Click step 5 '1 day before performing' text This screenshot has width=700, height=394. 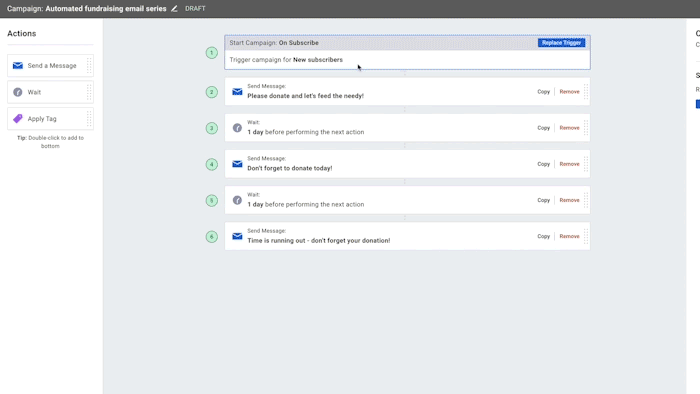306,204
